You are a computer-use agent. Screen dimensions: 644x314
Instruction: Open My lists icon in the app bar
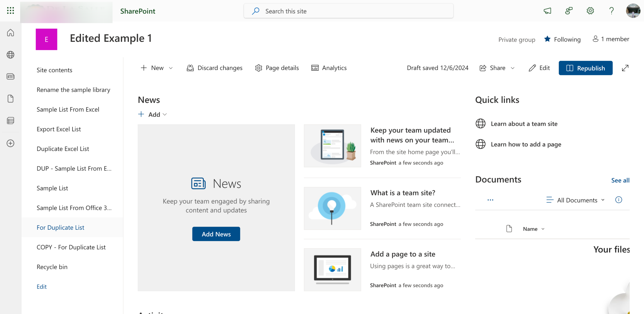(10, 121)
